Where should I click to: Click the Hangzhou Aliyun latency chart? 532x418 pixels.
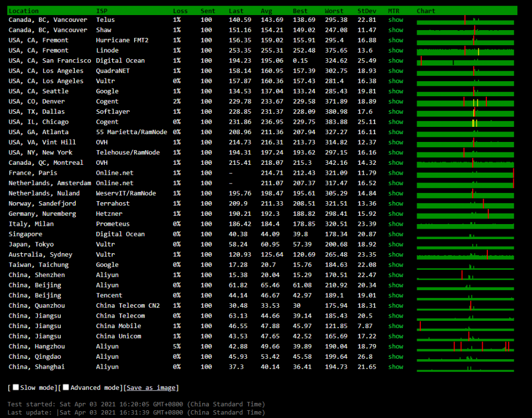coord(465,346)
